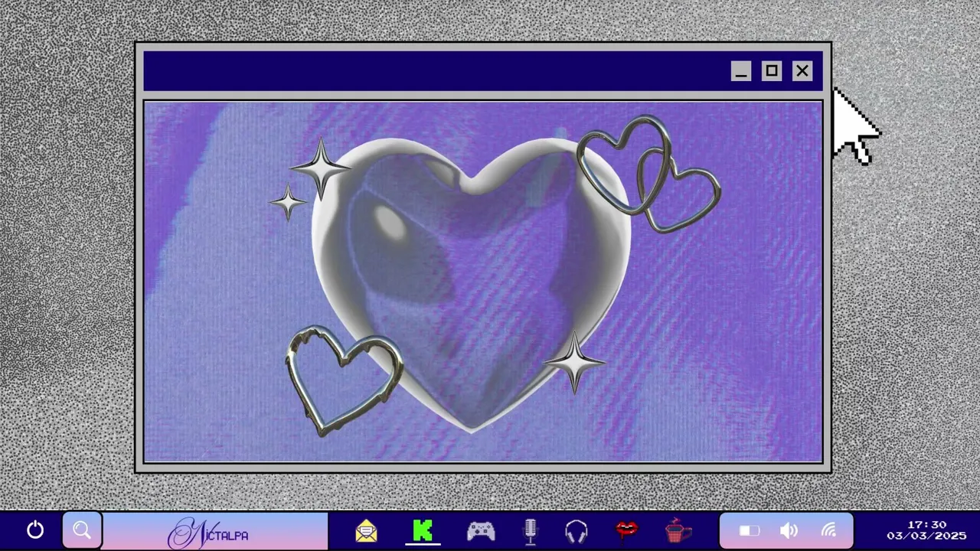This screenshot has width=980, height=551.
Task: Check the battery indicator in the tray
Action: (749, 531)
